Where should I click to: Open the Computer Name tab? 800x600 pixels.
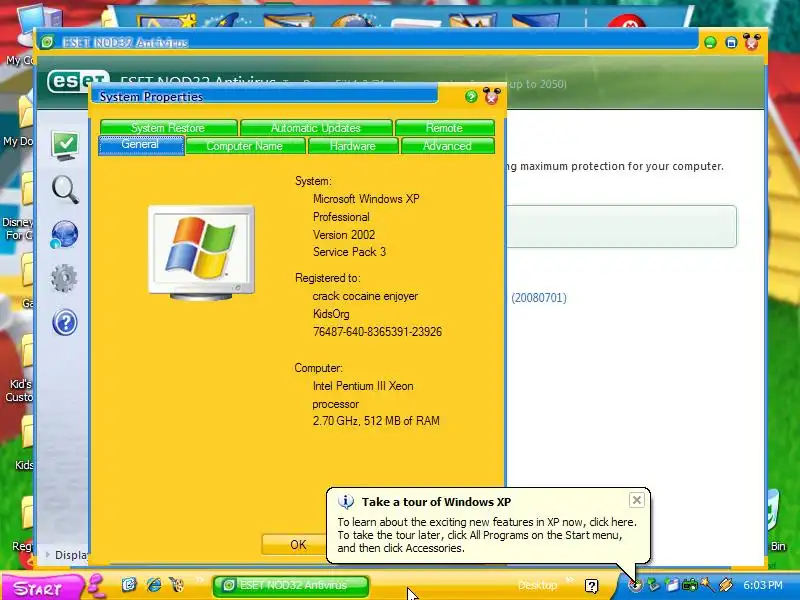click(245, 146)
